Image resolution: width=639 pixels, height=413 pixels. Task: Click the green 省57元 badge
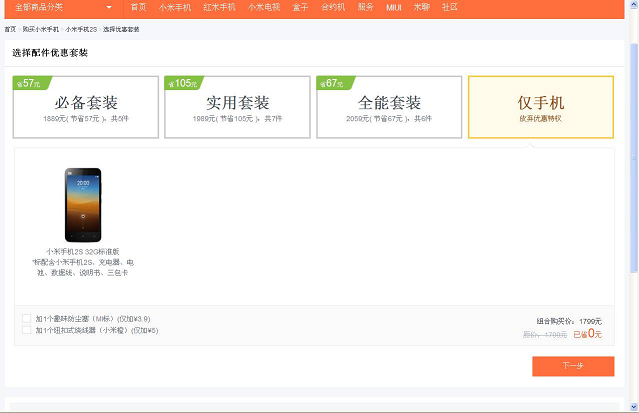tap(31, 83)
